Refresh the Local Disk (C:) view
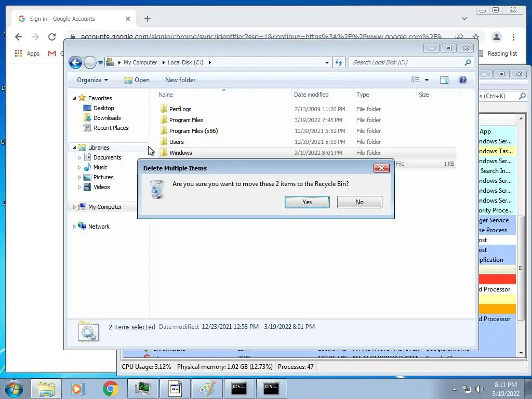The height and width of the screenshot is (399, 532). [x=339, y=62]
